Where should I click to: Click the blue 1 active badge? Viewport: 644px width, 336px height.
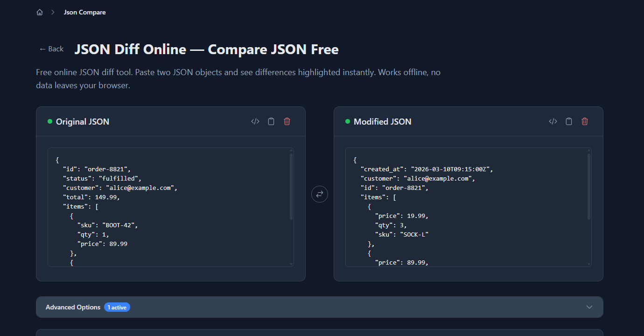117,307
